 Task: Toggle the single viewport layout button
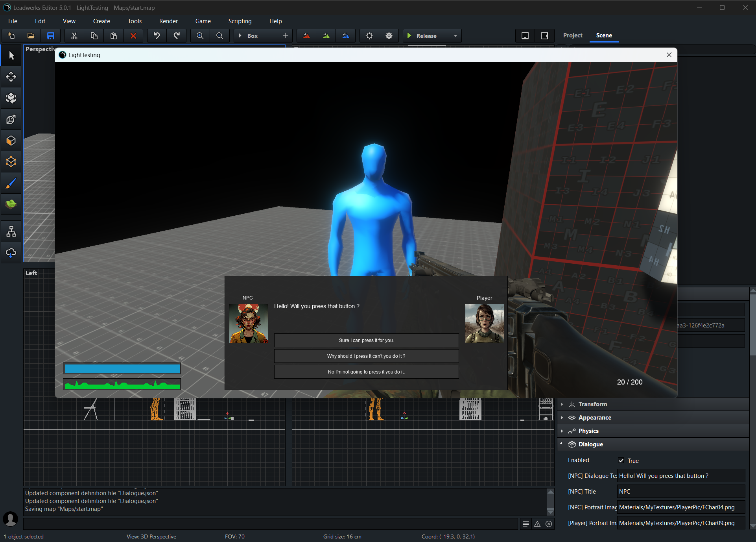click(525, 36)
